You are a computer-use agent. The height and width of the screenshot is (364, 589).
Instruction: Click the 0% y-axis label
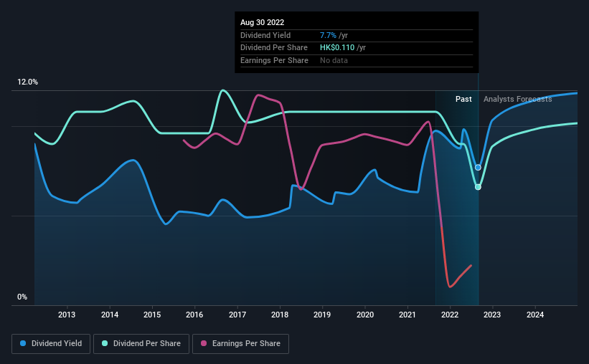[22, 297]
